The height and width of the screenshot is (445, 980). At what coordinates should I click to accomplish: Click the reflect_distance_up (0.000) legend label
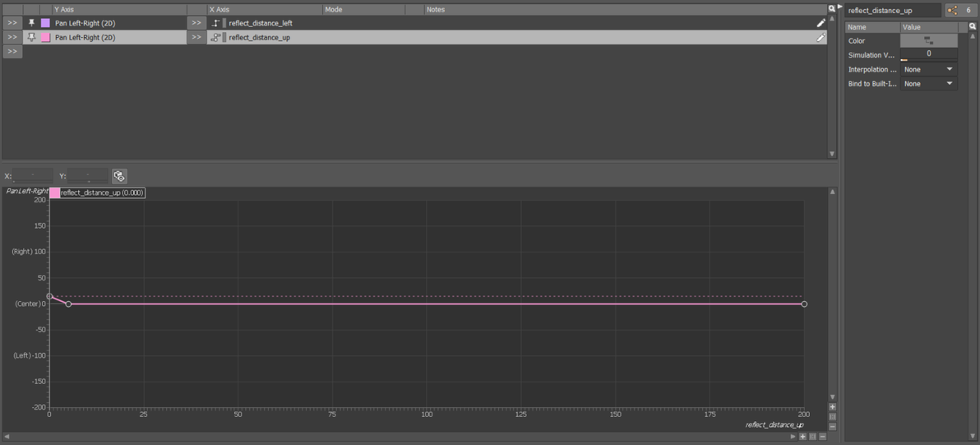(103, 193)
